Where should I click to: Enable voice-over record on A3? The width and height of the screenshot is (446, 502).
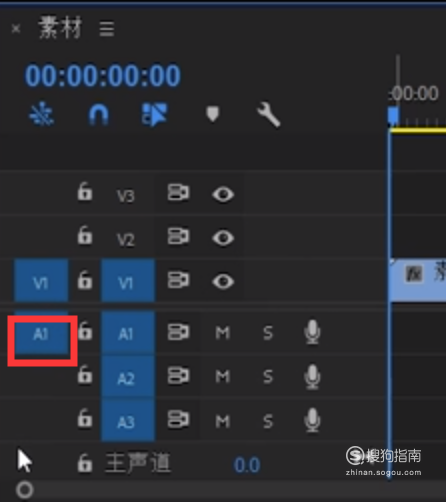[312, 420]
